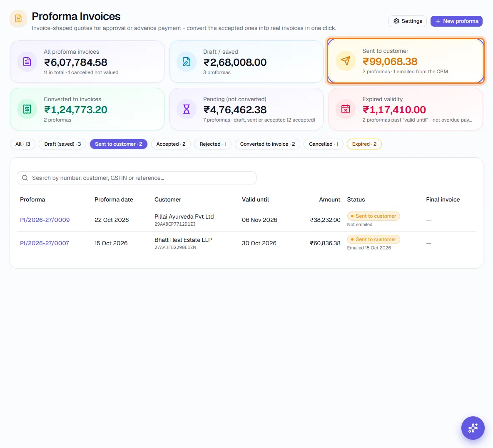This screenshot has width=493, height=448.
Task: Click the Draft / saved edit-file icon
Action: tap(187, 62)
